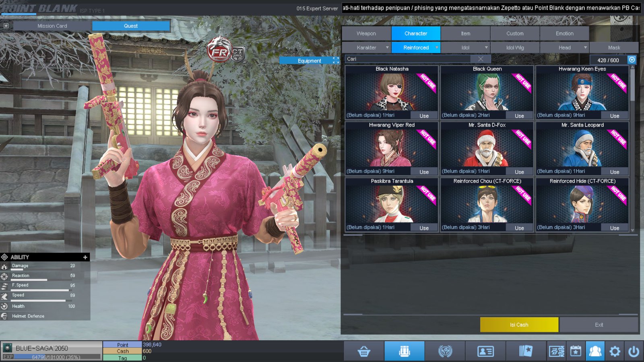The image size is (644, 362).
Task: Select the Free Rebels FR emblem
Action: point(219,51)
